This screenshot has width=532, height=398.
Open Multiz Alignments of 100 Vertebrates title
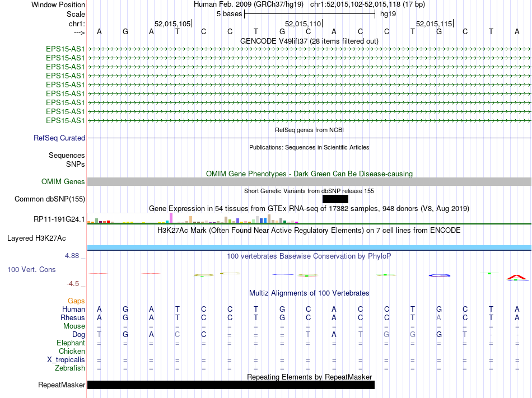(309, 293)
